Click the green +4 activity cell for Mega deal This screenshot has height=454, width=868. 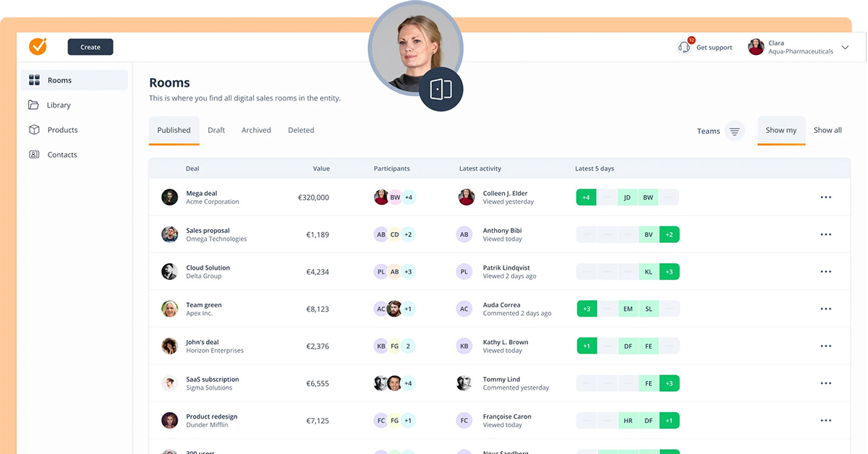pyautogui.click(x=586, y=197)
